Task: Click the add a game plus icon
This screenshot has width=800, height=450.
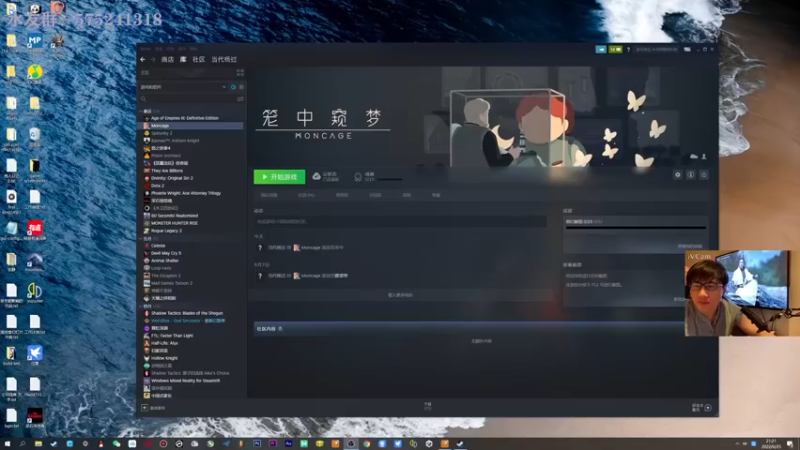Action: point(144,408)
